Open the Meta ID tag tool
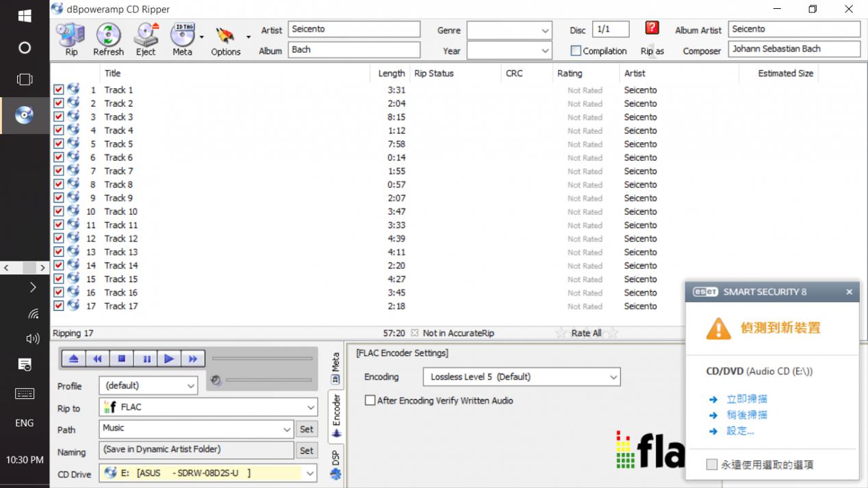This screenshot has height=488, width=868. pos(182,38)
